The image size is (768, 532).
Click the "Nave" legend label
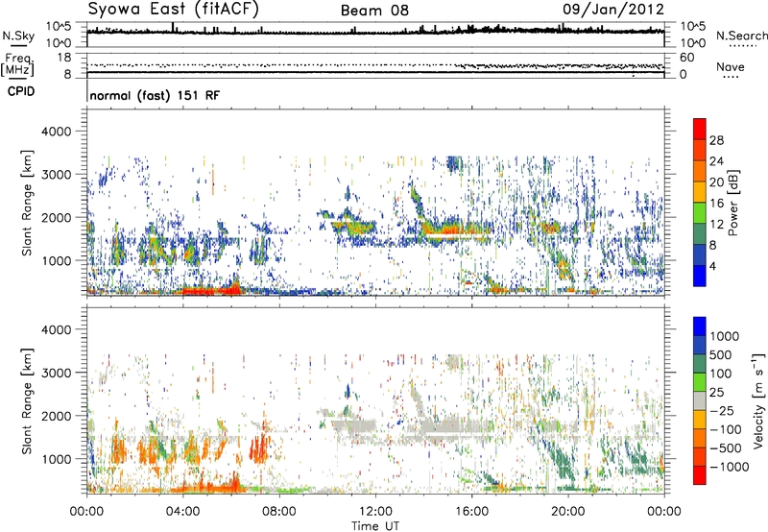pos(731,66)
